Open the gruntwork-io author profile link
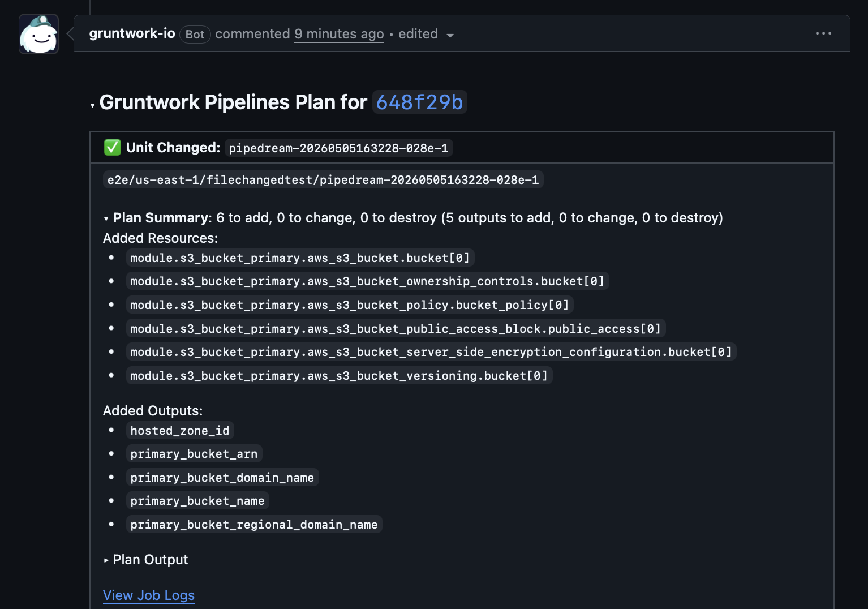 coord(132,33)
